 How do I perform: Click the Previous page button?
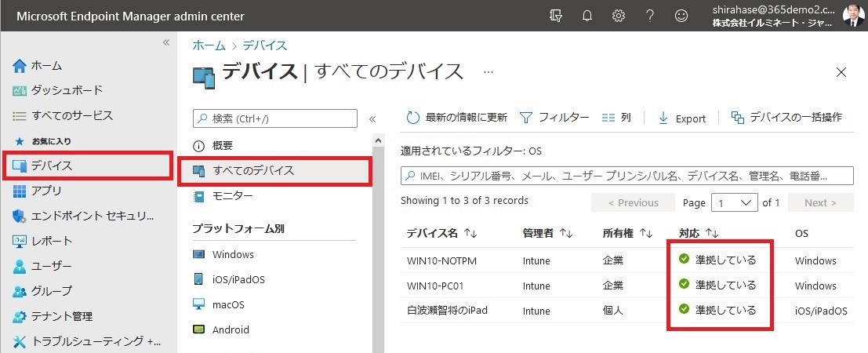pos(634,203)
